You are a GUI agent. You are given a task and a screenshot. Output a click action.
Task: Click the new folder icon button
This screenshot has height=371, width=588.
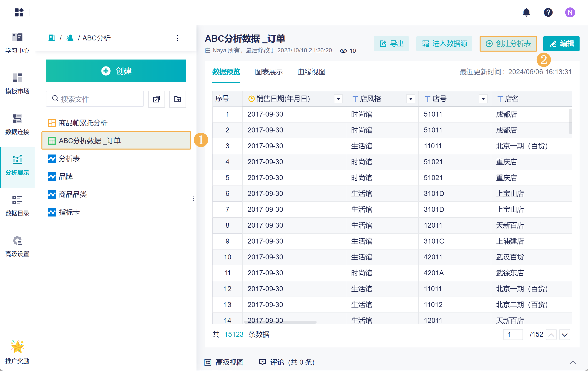coord(177,99)
